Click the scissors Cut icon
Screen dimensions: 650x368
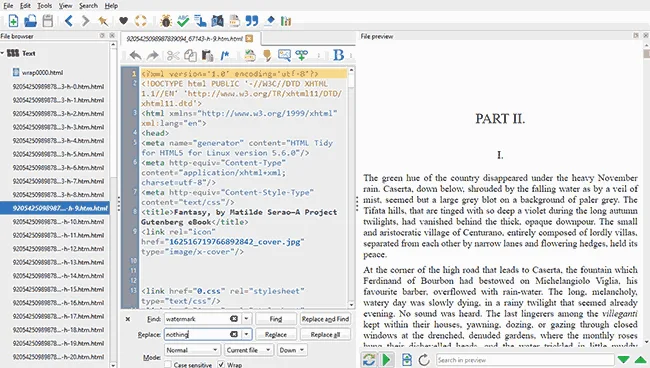tap(173, 55)
